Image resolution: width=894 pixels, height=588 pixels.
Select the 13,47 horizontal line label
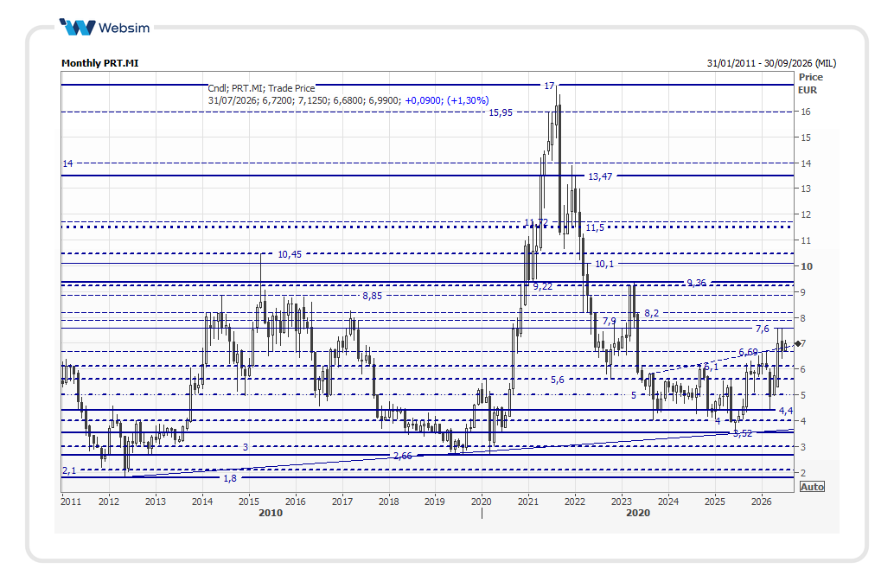(x=600, y=176)
